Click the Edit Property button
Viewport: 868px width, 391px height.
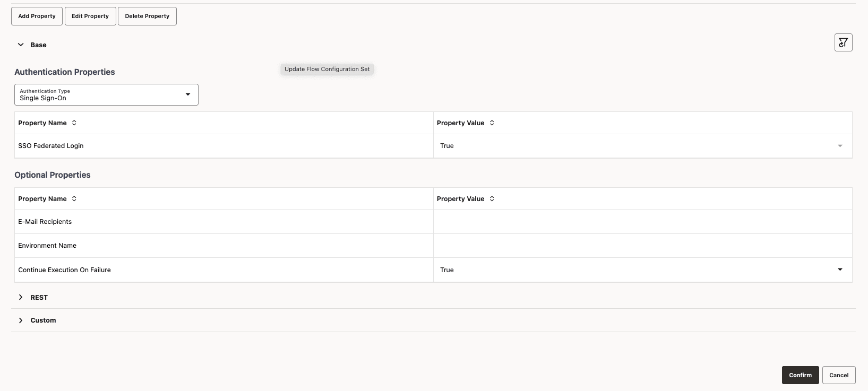pyautogui.click(x=90, y=16)
